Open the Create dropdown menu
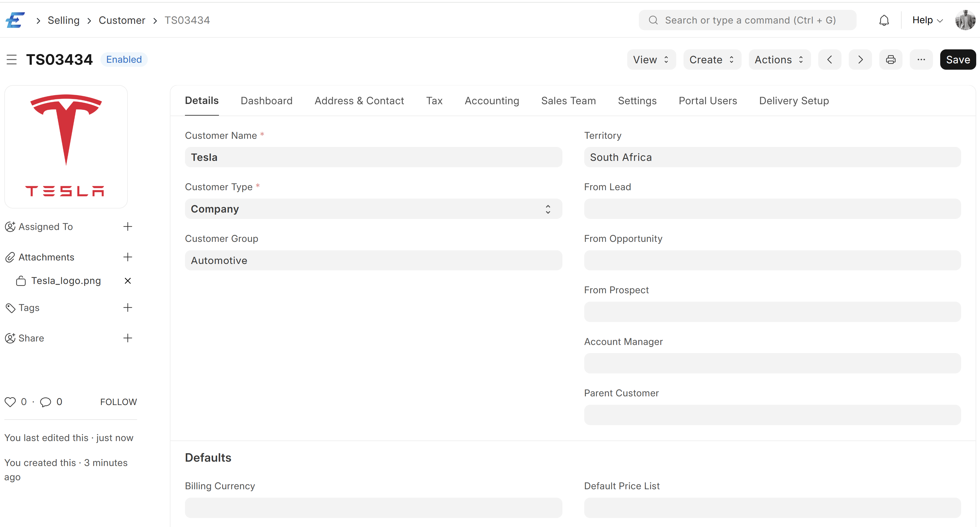980x527 pixels. click(x=712, y=60)
